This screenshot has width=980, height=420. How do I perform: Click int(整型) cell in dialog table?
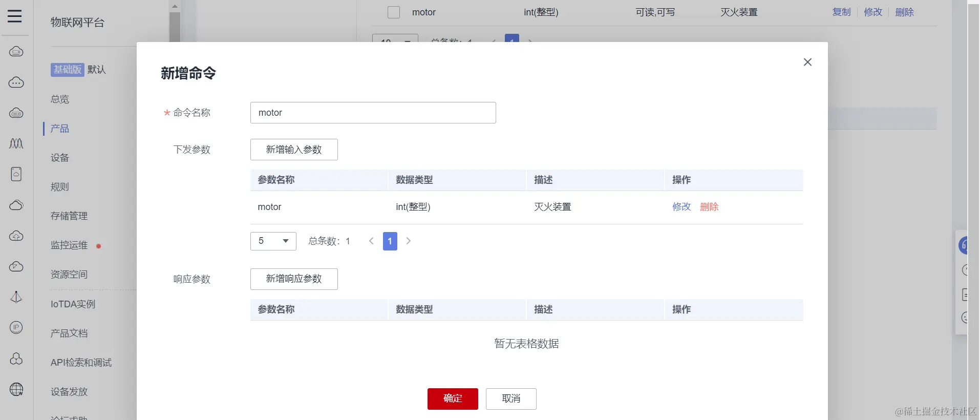413,207
